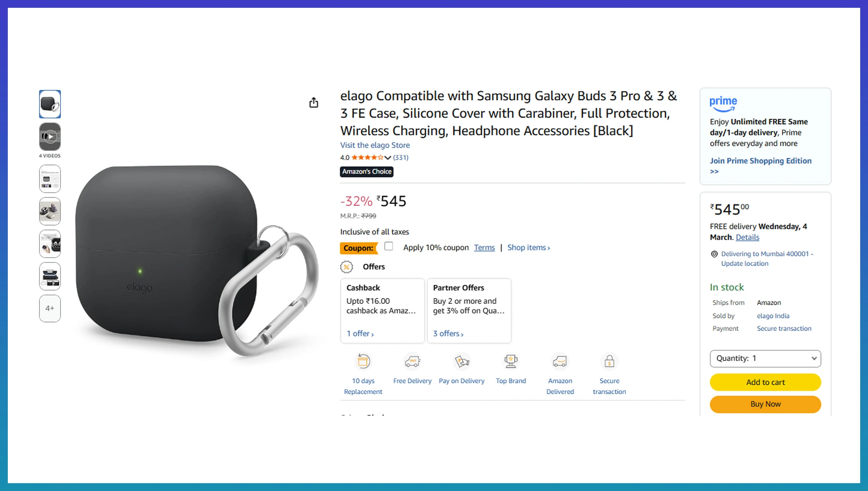Viewport: 868px width, 491px height.
Task: Expand the 4+ more images thumbnail
Action: coord(50,309)
